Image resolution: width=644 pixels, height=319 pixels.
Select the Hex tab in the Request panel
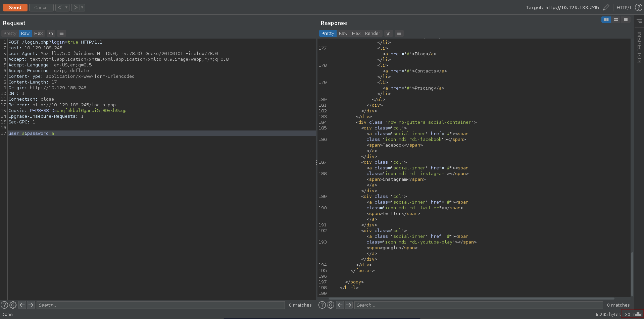tap(38, 34)
